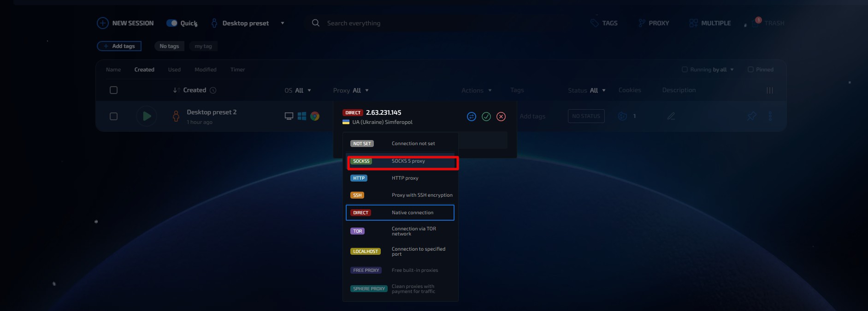Cancel proxy edit with red X icon
Screen dimensions: 868x311
501,117
